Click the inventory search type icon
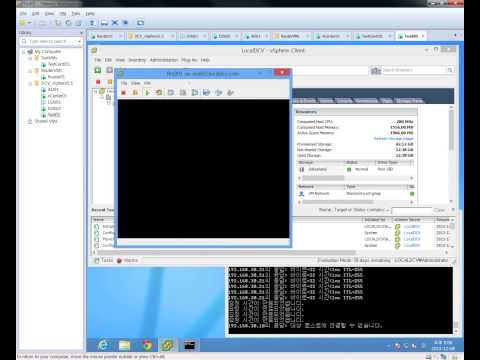 point(376,70)
